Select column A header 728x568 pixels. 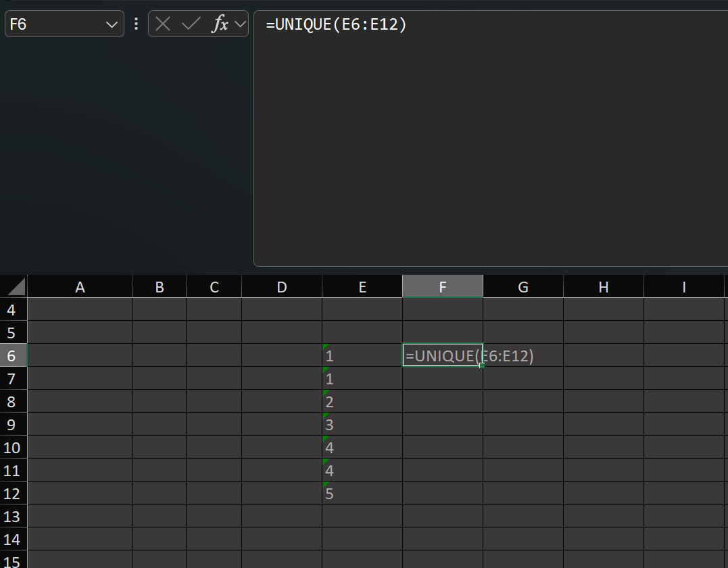[x=80, y=287]
